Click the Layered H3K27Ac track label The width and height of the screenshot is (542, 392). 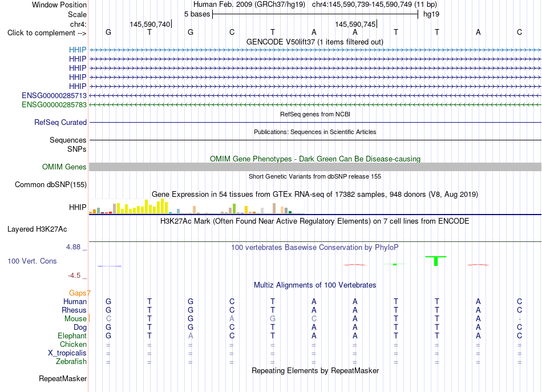click(x=37, y=229)
